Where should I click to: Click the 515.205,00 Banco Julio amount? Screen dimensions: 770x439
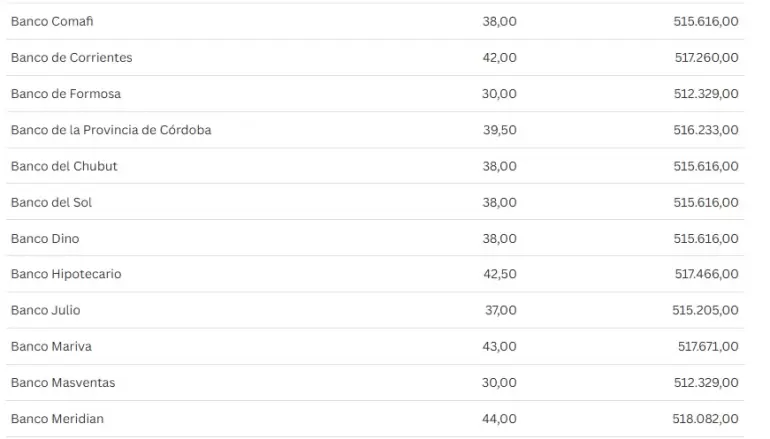[706, 310]
